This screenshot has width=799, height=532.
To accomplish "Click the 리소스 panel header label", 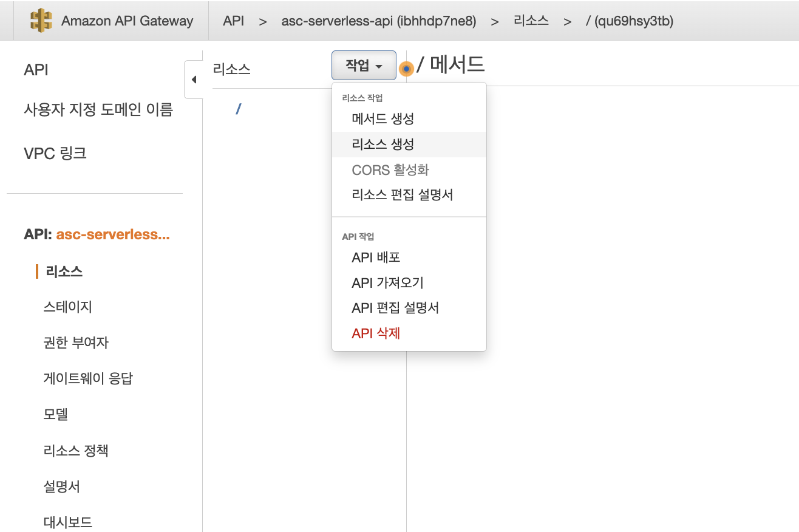I will point(231,69).
